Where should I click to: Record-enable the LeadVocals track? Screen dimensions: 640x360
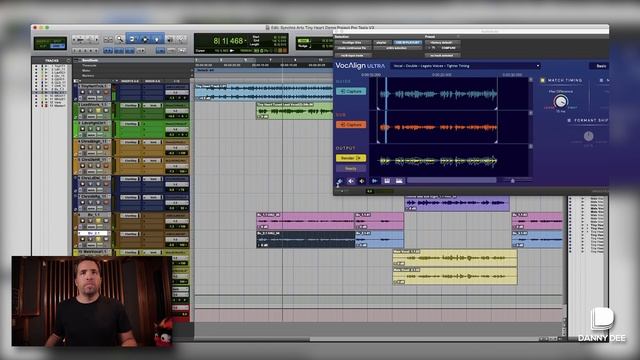(83, 111)
